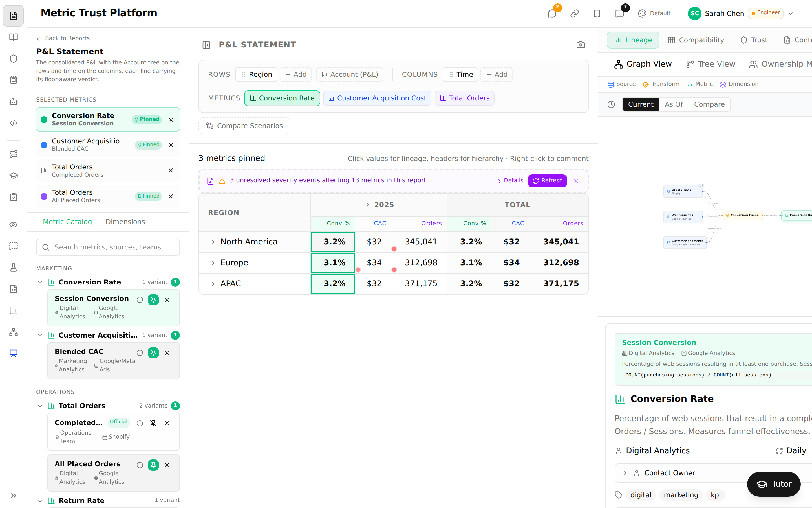Show info for Blended CAC variant
The width and height of the screenshot is (812, 508).
coord(140,353)
